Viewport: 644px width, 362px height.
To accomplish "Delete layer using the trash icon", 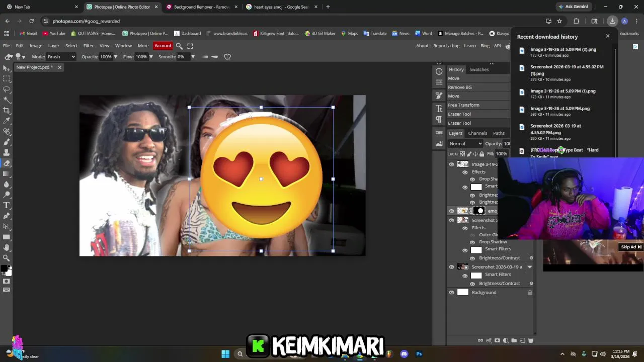I will point(530,340).
